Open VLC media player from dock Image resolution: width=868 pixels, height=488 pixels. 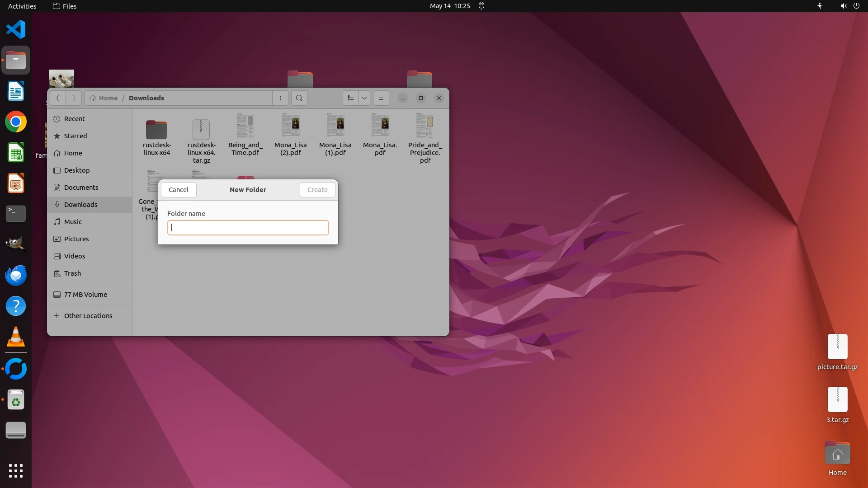click(x=16, y=337)
